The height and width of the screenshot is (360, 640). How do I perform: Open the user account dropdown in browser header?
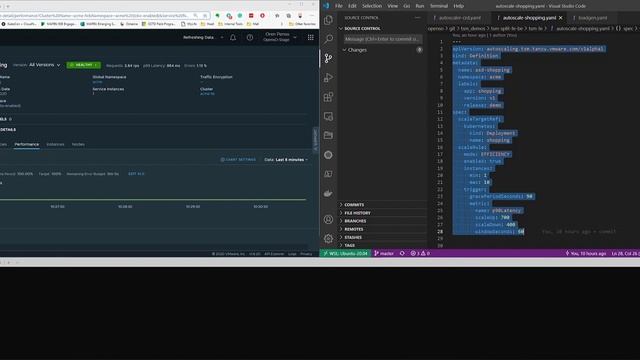[280, 37]
